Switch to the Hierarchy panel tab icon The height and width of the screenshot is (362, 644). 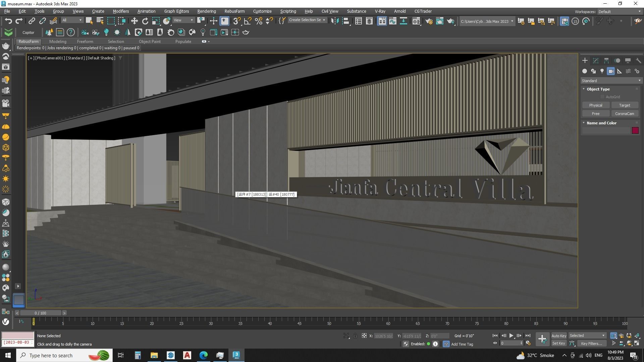(x=606, y=61)
